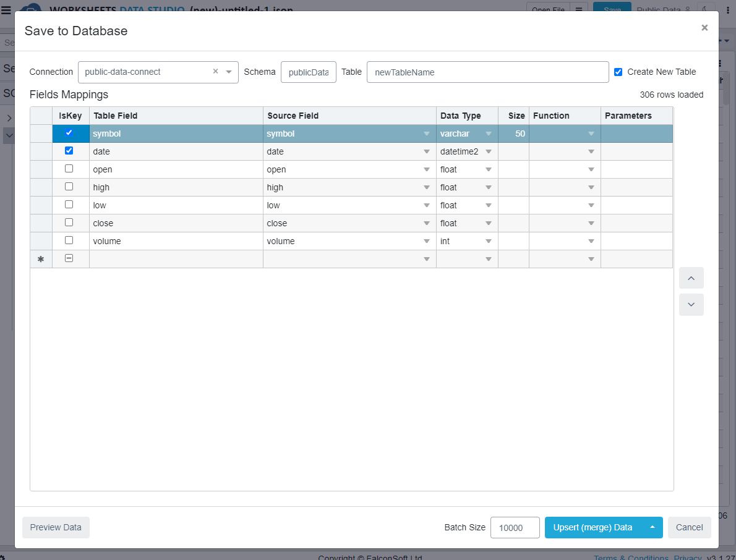Viewport: 736px width, 560px height.
Task: Expand the background sidebar chevron item
Action: [9, 117]
